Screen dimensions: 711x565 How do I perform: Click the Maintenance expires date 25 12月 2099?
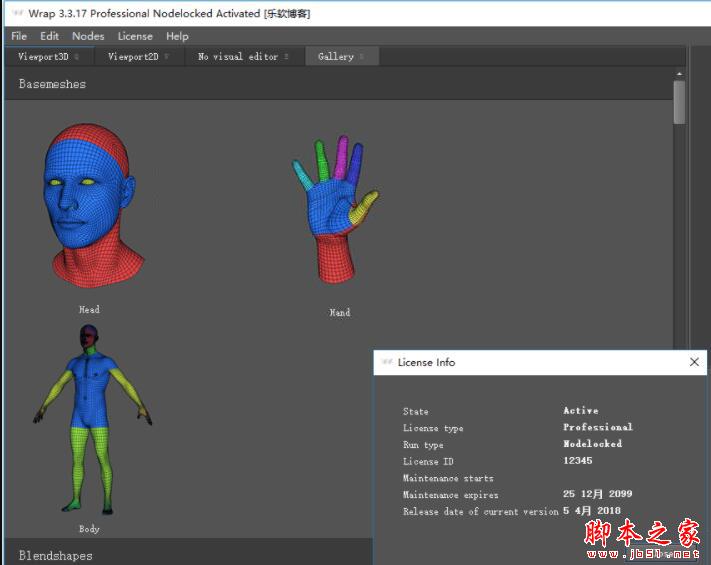pyautogui.click(x=598, y=494)
